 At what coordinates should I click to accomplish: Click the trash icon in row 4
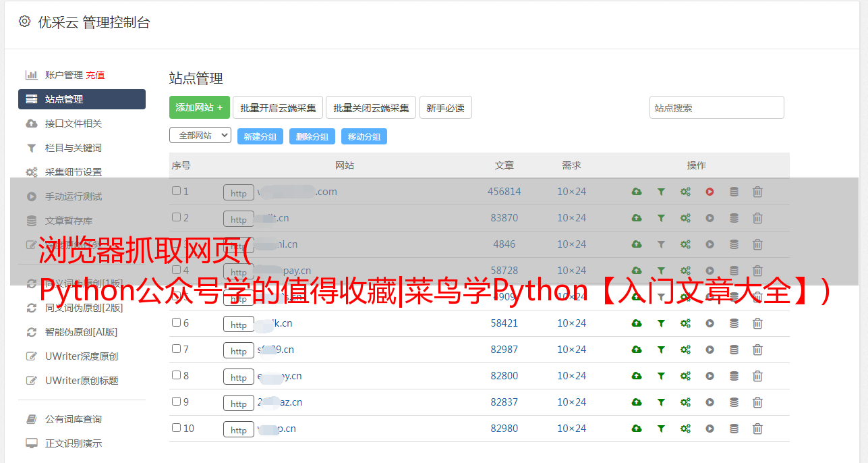point(757,271)
